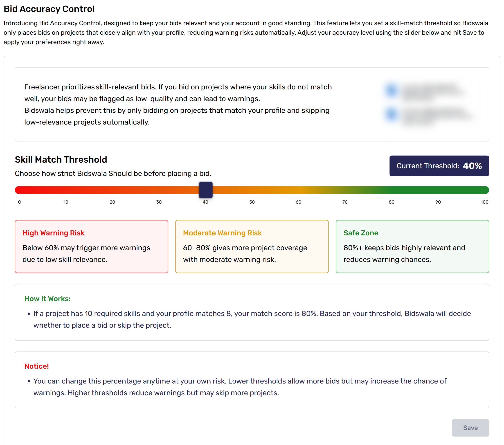
Task: Select the 60 tick label on slider
Action: coord(298,202)
